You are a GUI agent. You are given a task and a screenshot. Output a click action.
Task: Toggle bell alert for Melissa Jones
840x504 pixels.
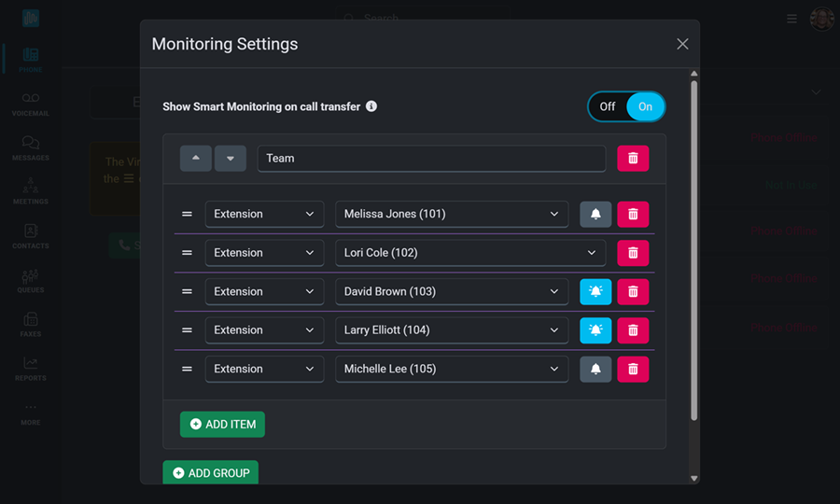pos(595,215)
